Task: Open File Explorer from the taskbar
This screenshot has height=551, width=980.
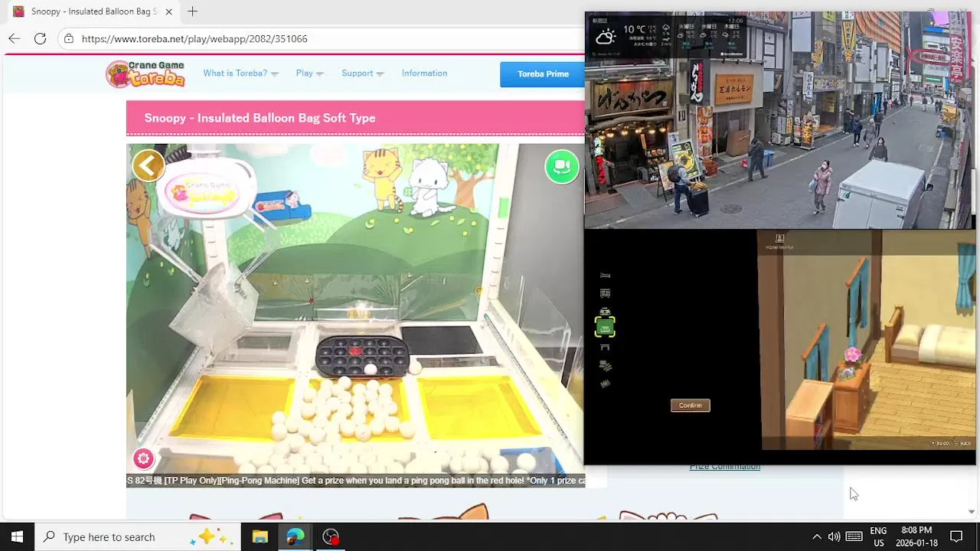Action: tap(260, 537)
